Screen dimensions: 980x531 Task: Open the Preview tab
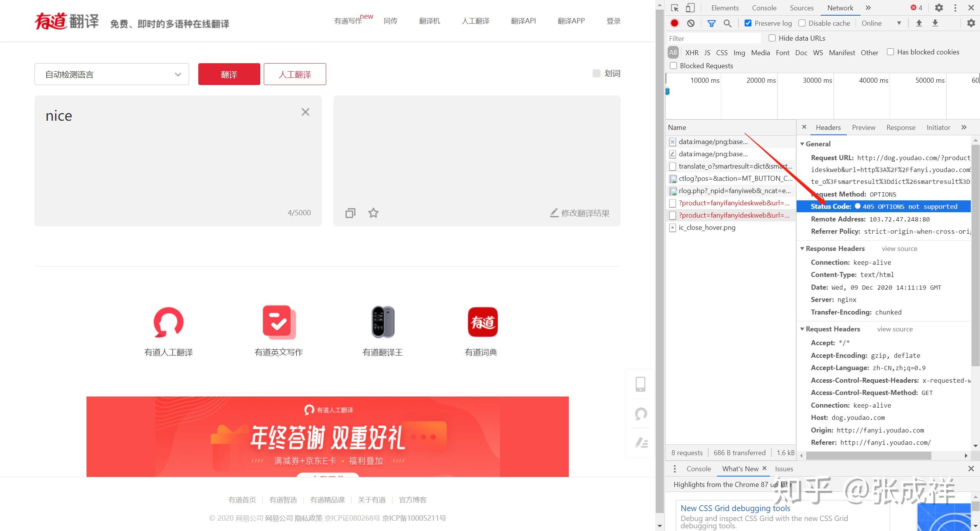[x=863, y=128]
